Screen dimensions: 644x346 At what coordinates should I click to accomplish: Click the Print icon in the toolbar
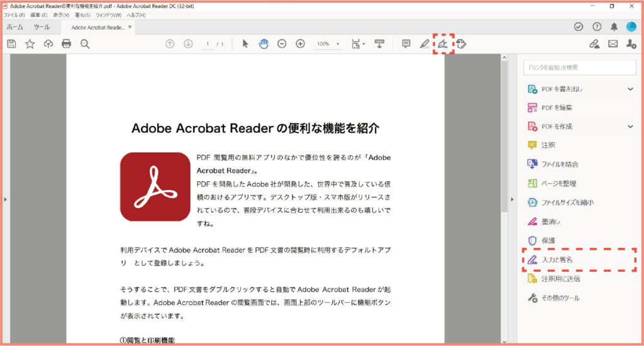tap(66, 43)
